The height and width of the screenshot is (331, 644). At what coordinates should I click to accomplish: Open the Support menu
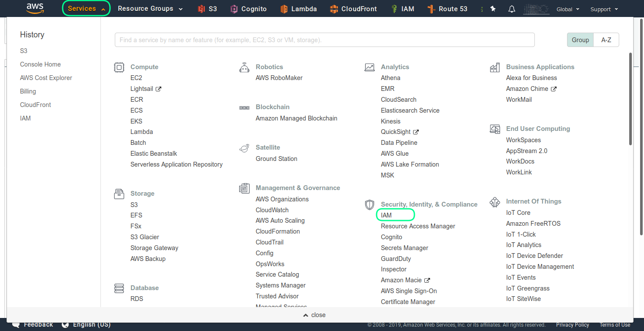pos(604,9)
